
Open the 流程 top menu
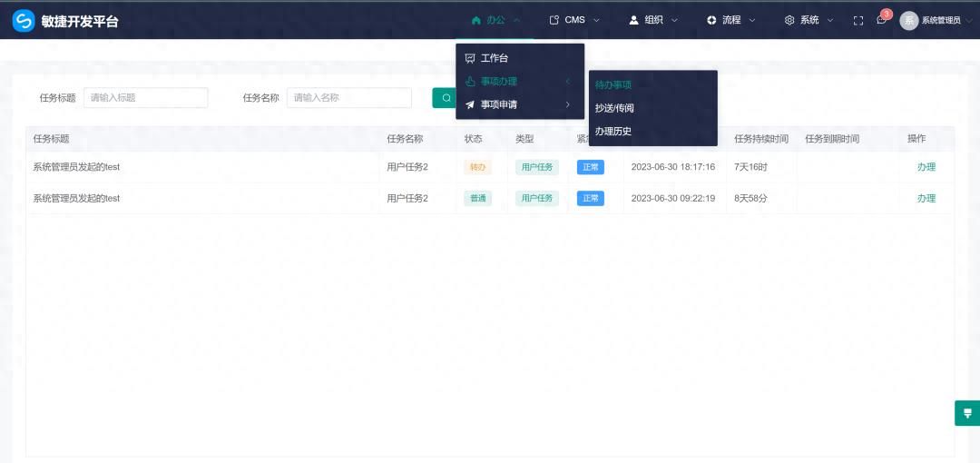click(731, 20)
